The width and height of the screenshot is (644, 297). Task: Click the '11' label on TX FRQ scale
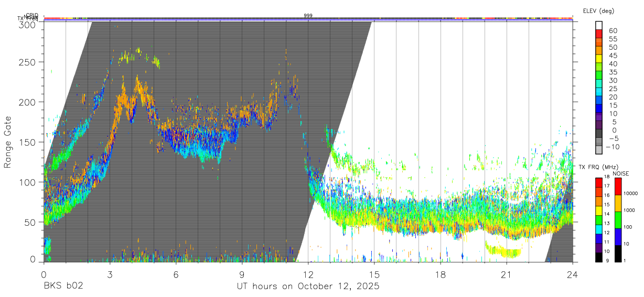tap(607, 242)
